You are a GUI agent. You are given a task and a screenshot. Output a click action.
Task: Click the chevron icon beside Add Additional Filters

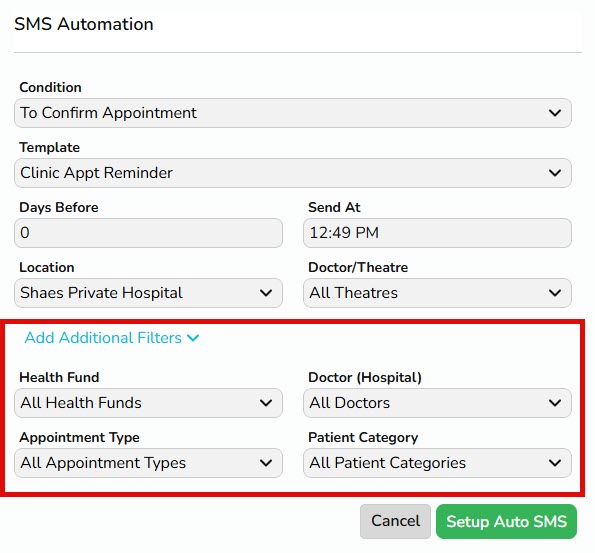[x=193, y=338]
